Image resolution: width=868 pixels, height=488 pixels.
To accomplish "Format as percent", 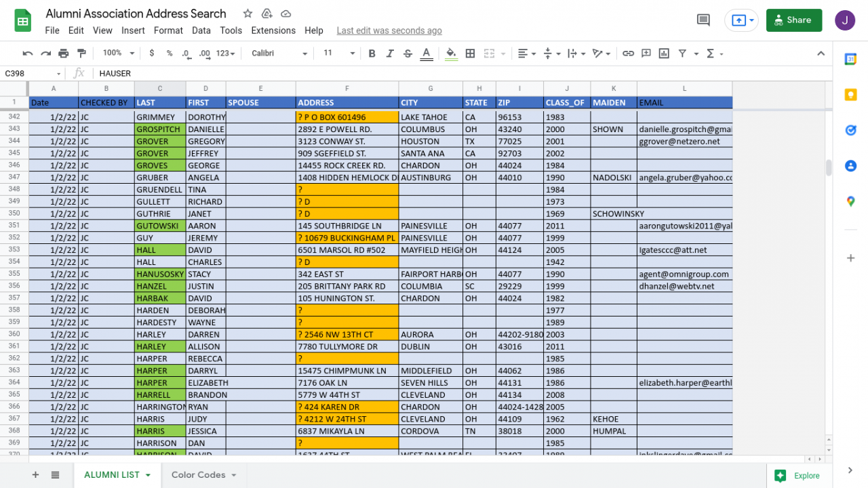I will tap(169, 54).
